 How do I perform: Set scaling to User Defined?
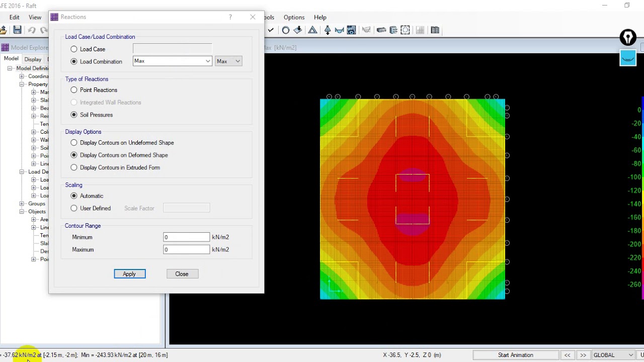pyautogui.click(x=74, y=208)
